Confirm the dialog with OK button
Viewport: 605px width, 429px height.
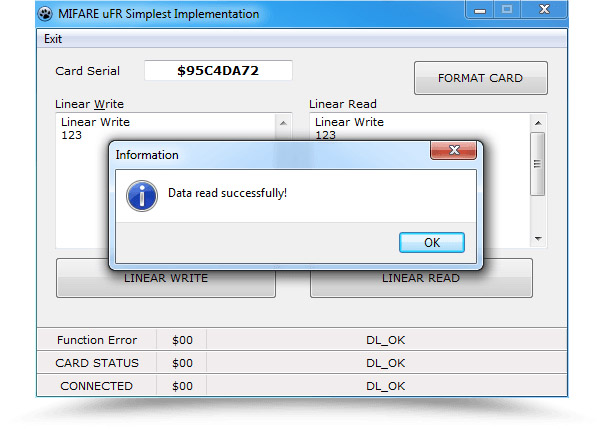432,243
